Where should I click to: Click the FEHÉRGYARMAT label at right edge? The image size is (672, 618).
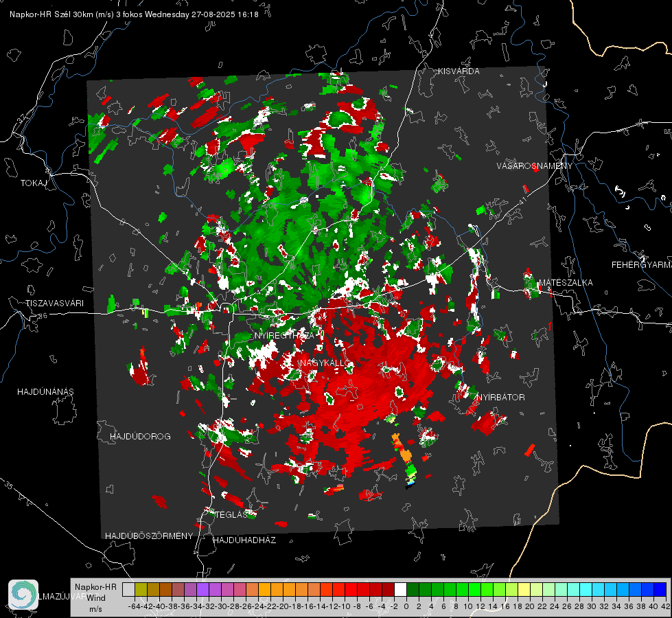click(642, 265)
